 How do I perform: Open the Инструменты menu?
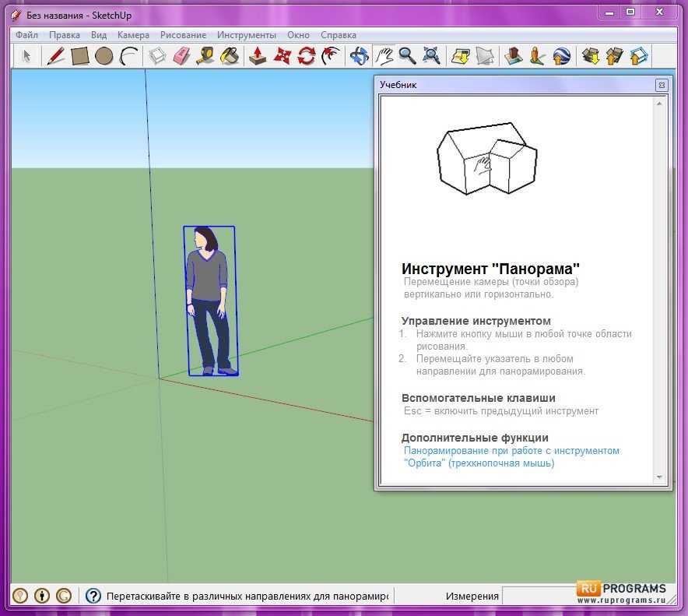247,35
